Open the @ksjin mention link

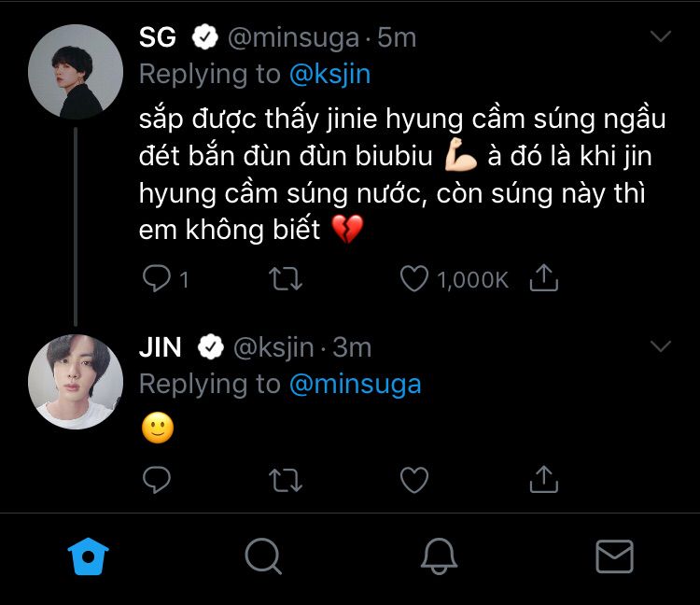(329, 74)
